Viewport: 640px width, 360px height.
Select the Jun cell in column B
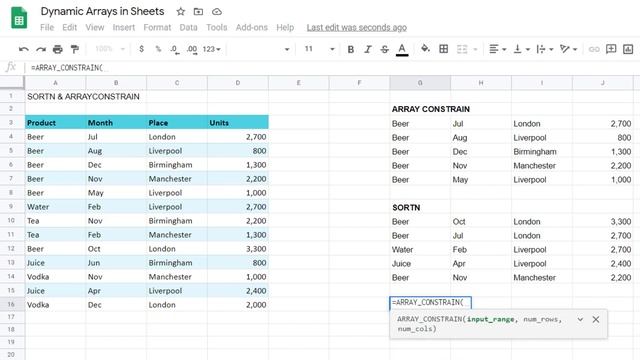116,262
